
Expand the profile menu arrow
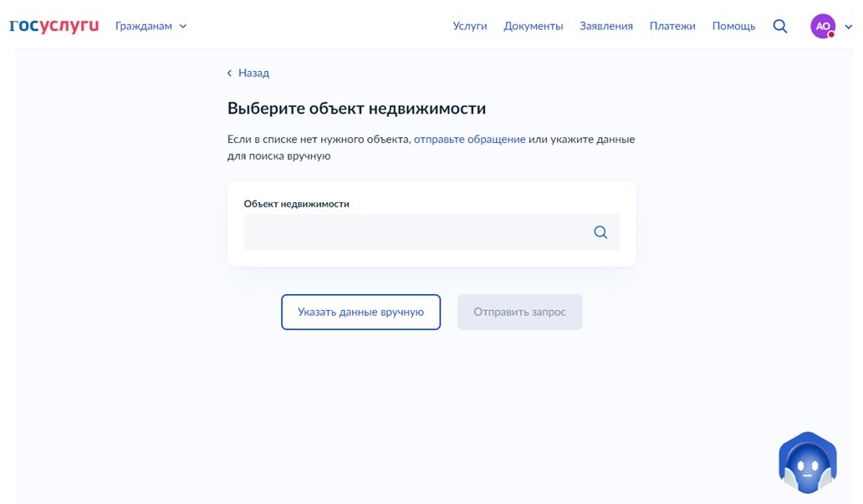click(848, 27)
